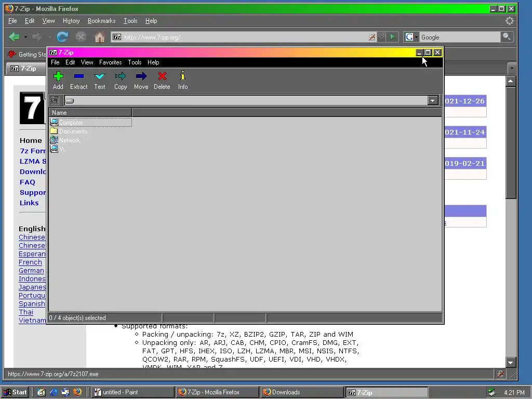Viewport: 532px width, 399px height.
Task: Click the Firefox Home icon
Action: [99, 37]
